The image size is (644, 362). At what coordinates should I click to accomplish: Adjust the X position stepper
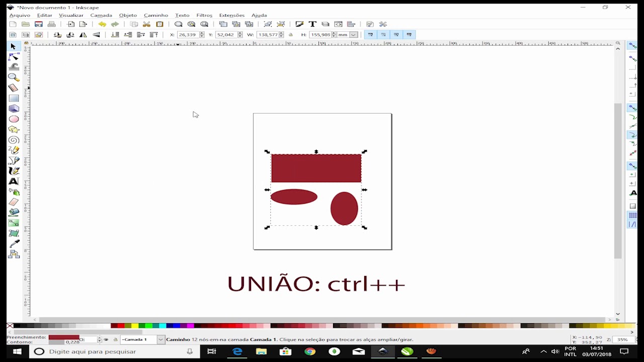coord(202,35)
